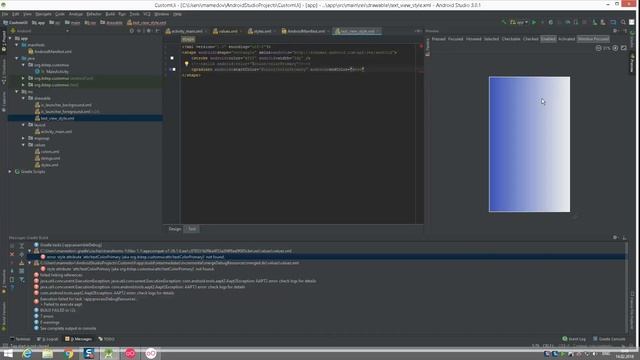Click the filter icon in Messages toolbar
640x360 pixels.
click(x=22, y=280)
